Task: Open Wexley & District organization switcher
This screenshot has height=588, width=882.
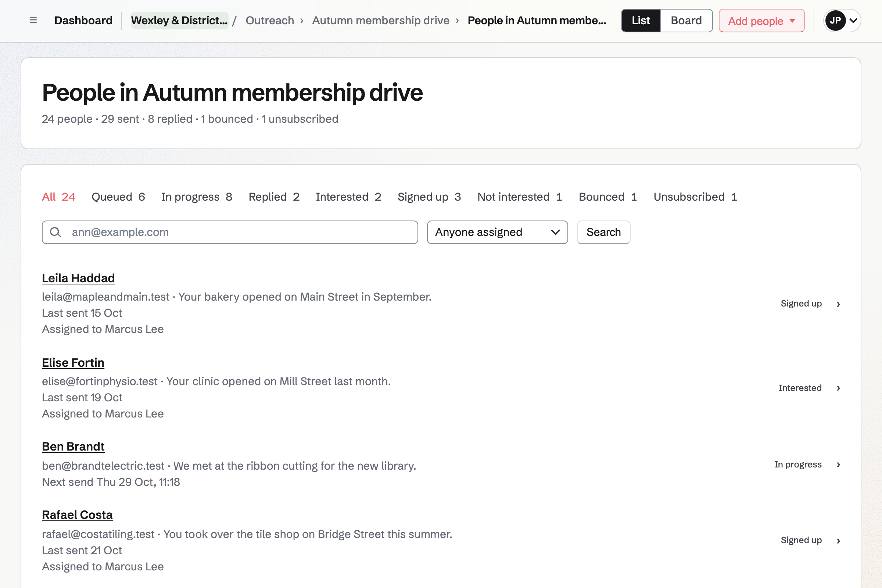Action: [179, 20]
